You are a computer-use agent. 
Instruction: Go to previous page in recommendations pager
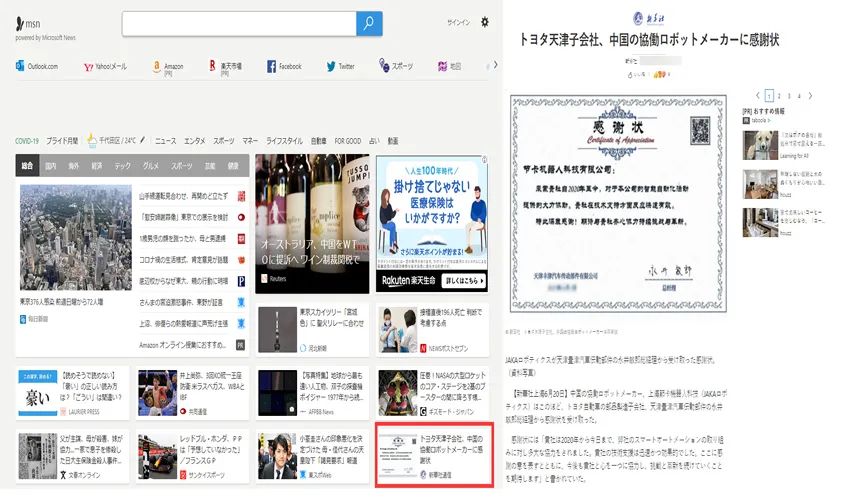coord(756,95)
